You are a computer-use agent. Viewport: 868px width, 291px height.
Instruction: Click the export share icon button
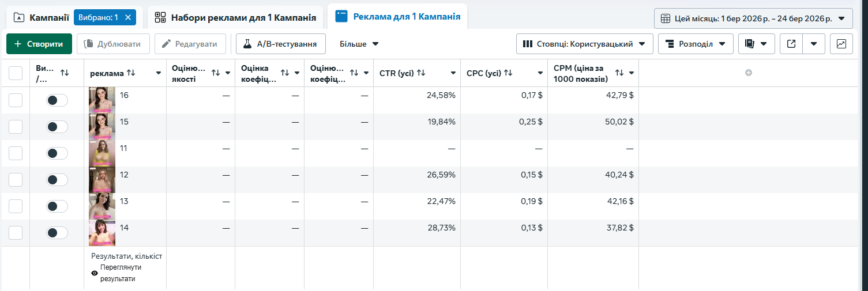click(791, 44)
